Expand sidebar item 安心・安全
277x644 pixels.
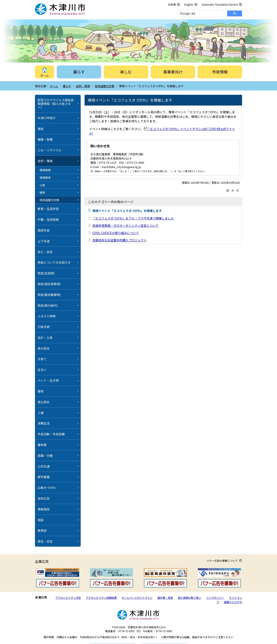pyautogui.click(x=58, y=252)
